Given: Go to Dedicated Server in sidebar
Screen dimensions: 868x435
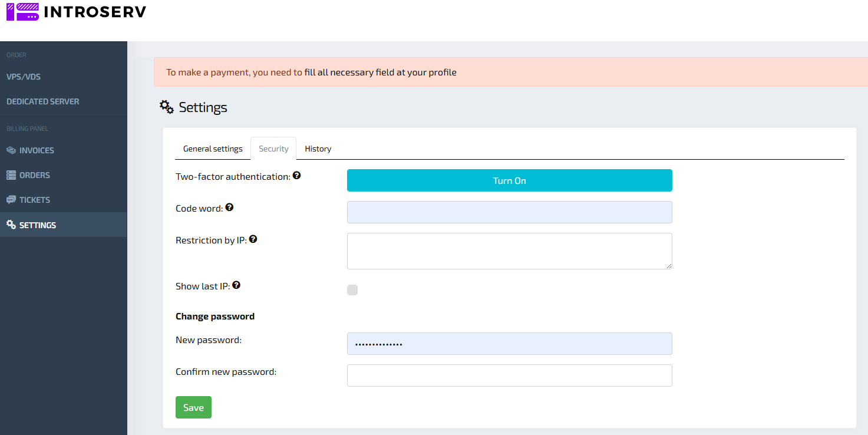Looking at the screenshot, I should tap(42, 101).
